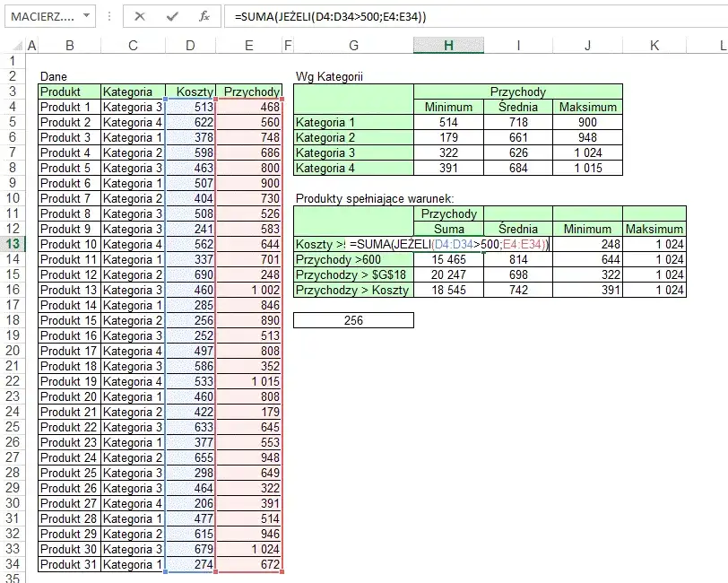Click the Enter checkmark icon in formula bar
The width and height of the screenshot is (728, 583).
pos(172,16)
